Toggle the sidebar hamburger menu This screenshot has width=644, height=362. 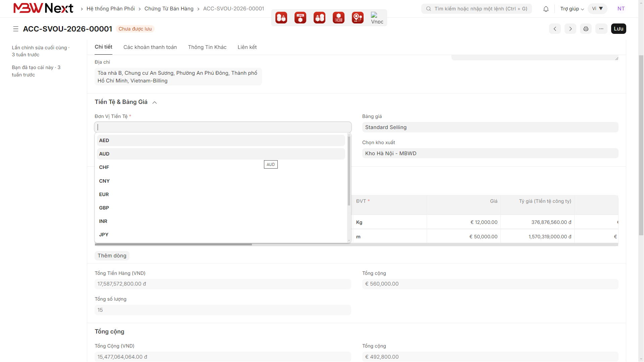16,29
